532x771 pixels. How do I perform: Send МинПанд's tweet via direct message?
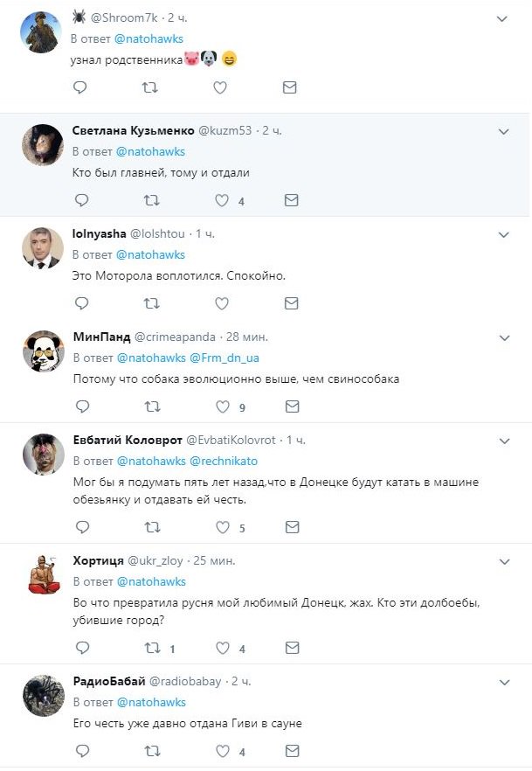pos(291,406)
